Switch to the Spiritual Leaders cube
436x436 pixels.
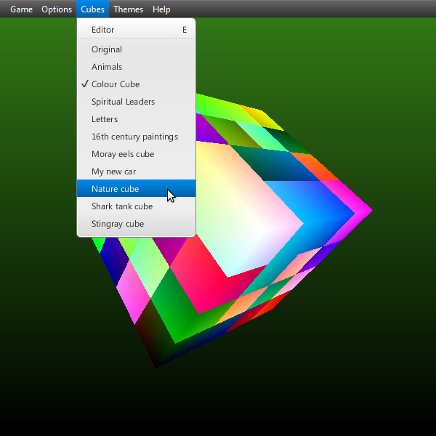(136, 102)
